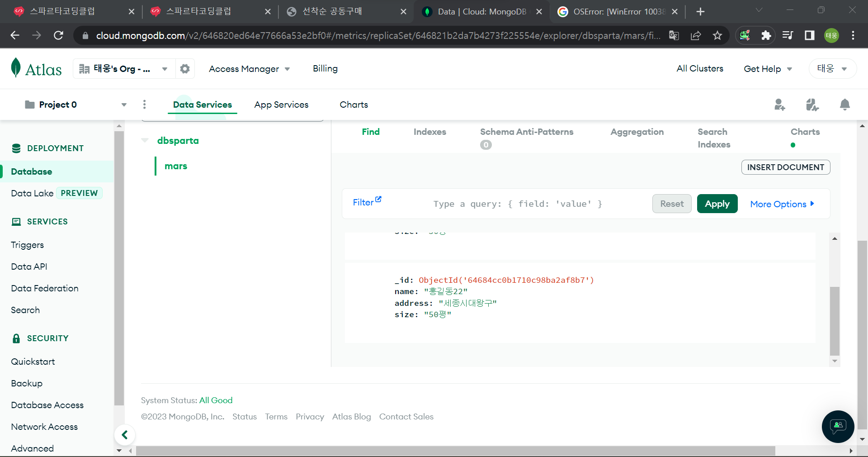This screenshot has height=457, width=868.
Task: Open Search Indexes tab
Action: click(x=714, y=138)
